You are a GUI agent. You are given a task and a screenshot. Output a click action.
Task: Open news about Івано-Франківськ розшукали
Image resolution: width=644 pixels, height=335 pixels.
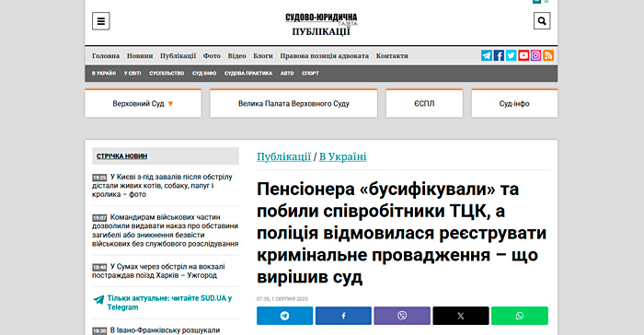click(x=156, y=330)
